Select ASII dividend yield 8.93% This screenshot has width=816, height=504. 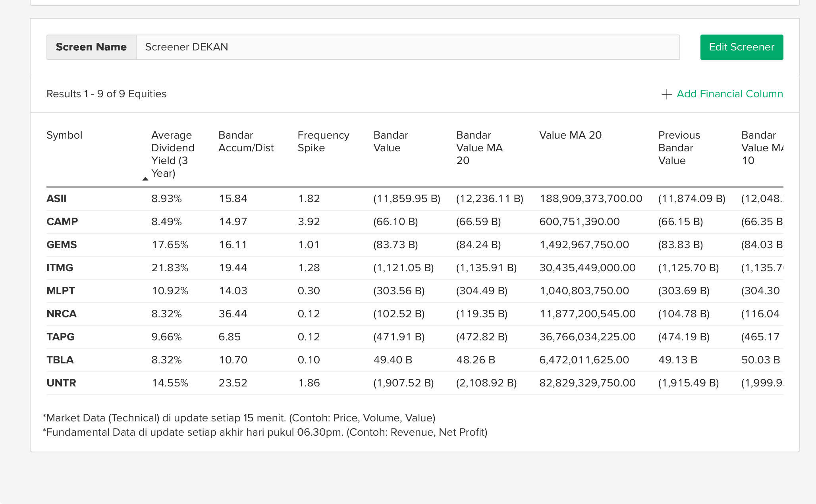(166, 199)
